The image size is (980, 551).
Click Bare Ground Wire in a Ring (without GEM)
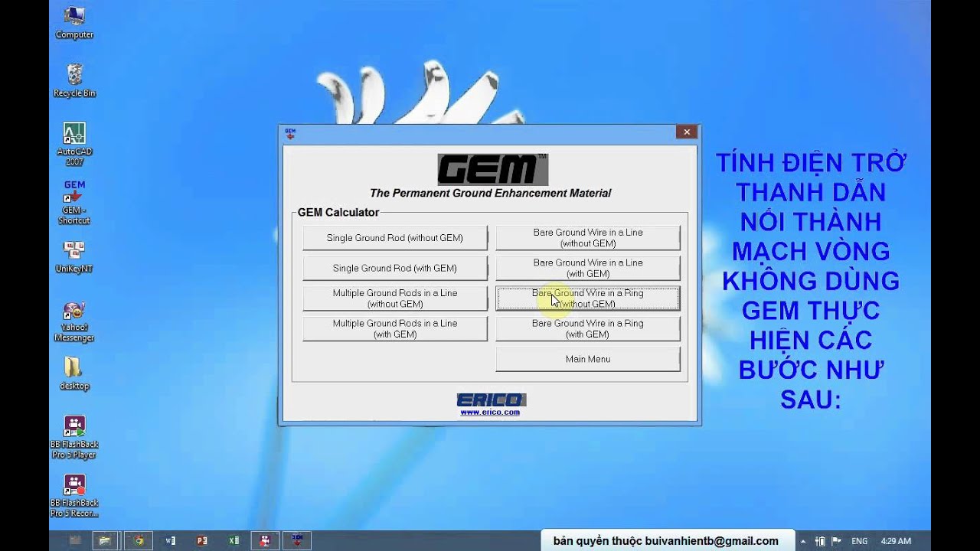(588, 298)
